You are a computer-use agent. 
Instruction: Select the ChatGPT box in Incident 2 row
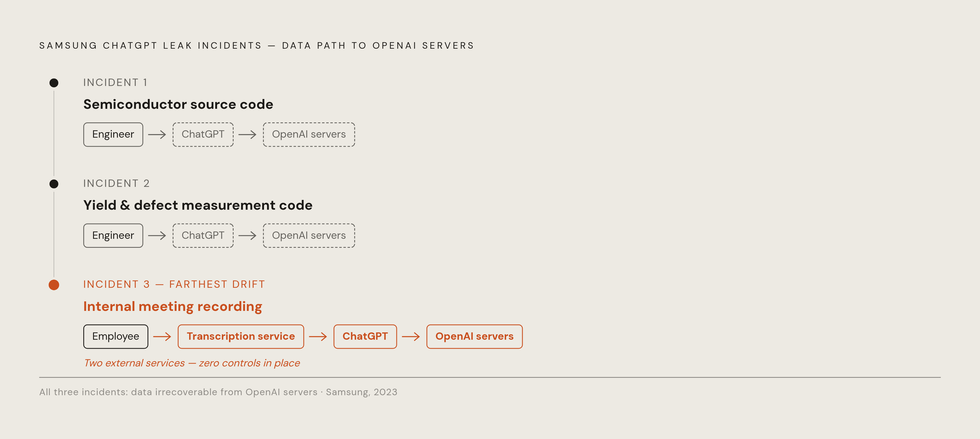(x=203, y=236)
